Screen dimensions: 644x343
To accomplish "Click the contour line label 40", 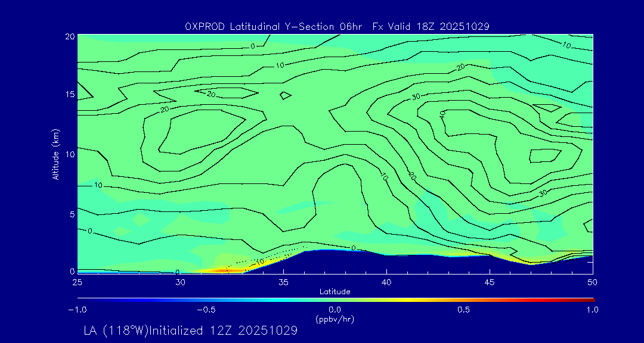I will click(442, 114).
